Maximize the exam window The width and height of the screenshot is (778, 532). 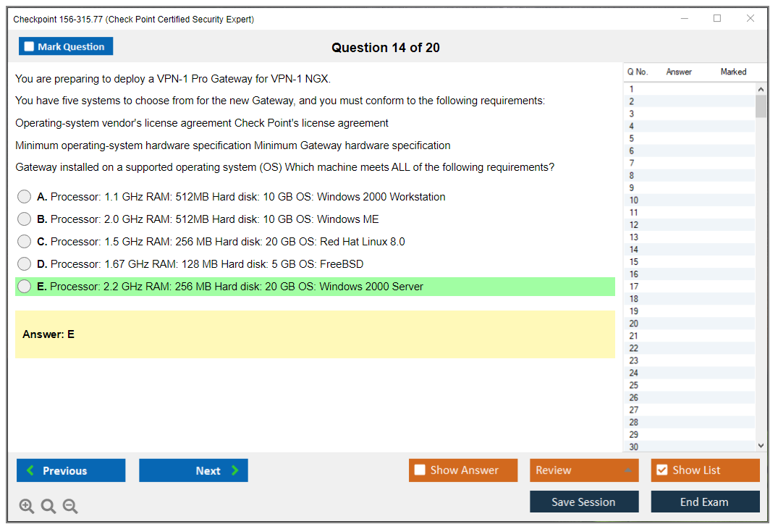coord(717,19)
